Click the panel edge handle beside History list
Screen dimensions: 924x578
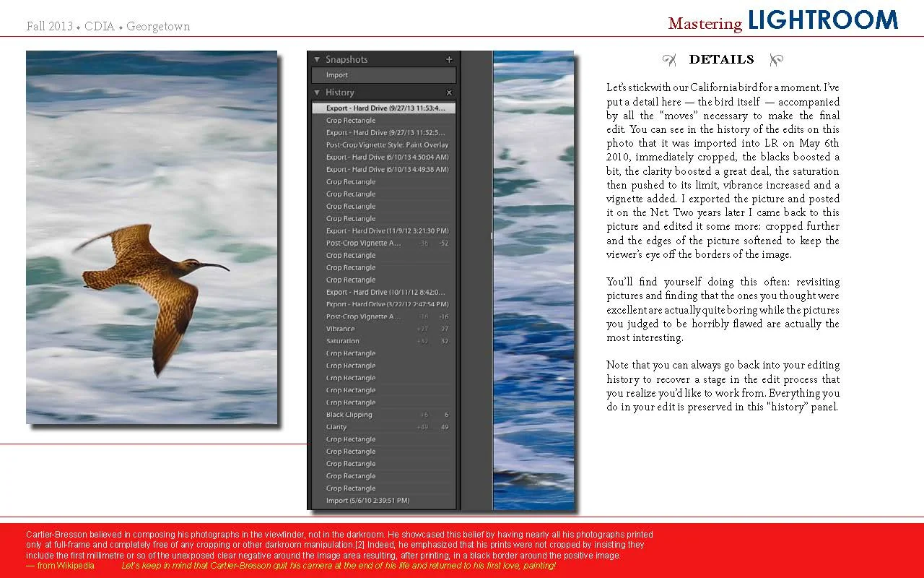[492, 236]
